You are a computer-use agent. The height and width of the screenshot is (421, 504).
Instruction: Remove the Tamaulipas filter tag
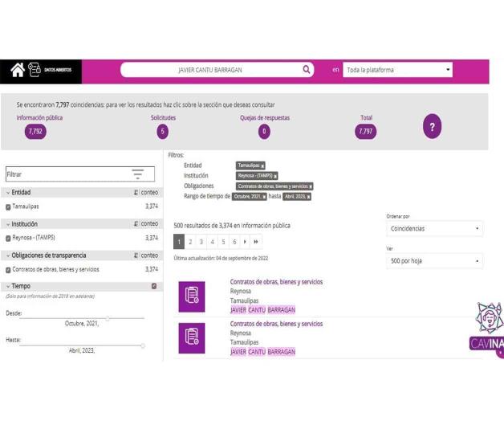(x=262, y=166)
